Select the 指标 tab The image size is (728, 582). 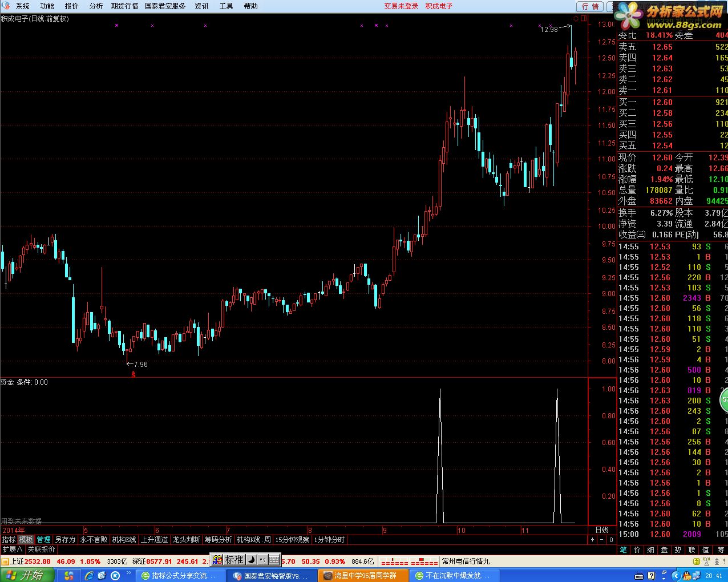click(9, 539)
